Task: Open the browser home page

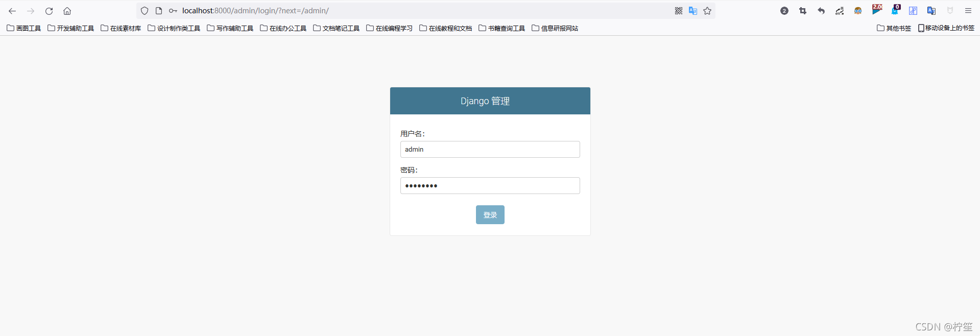Action: click(67, 11)
